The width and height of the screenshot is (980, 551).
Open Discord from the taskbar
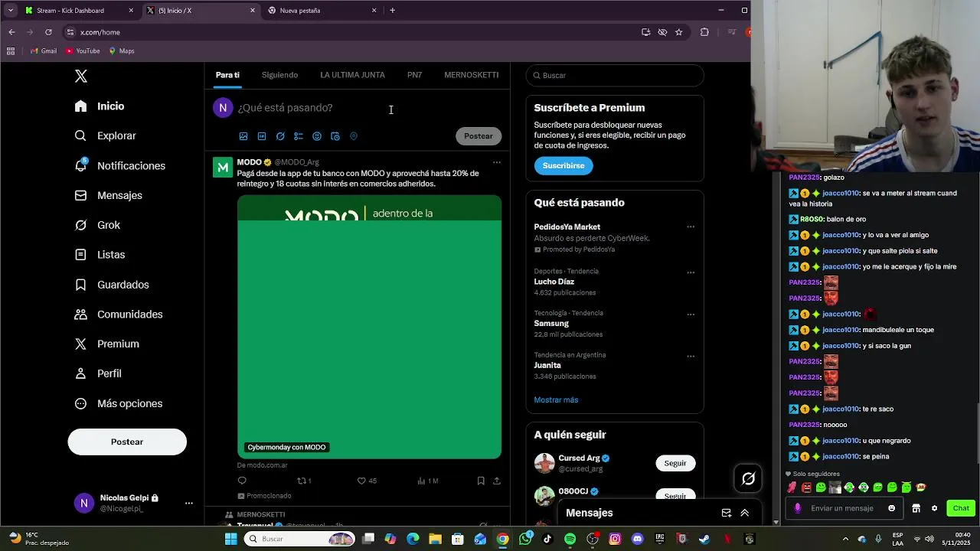coord(637,539)
